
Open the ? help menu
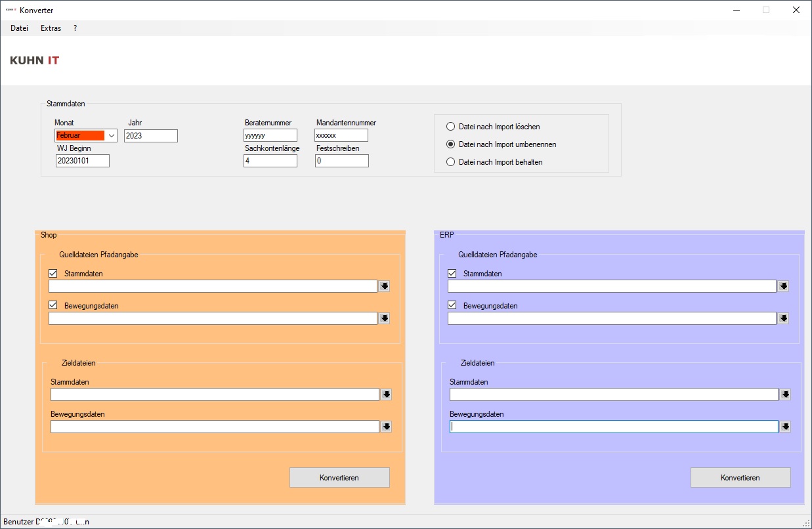(x=74, y=28)
